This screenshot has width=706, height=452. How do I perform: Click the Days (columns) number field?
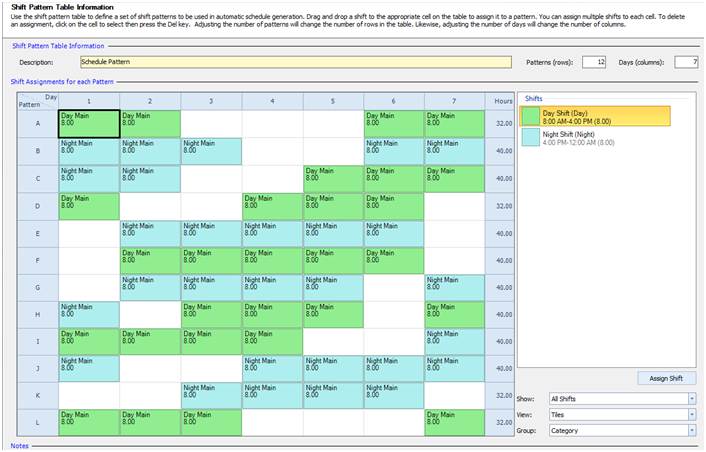point(686,62)
